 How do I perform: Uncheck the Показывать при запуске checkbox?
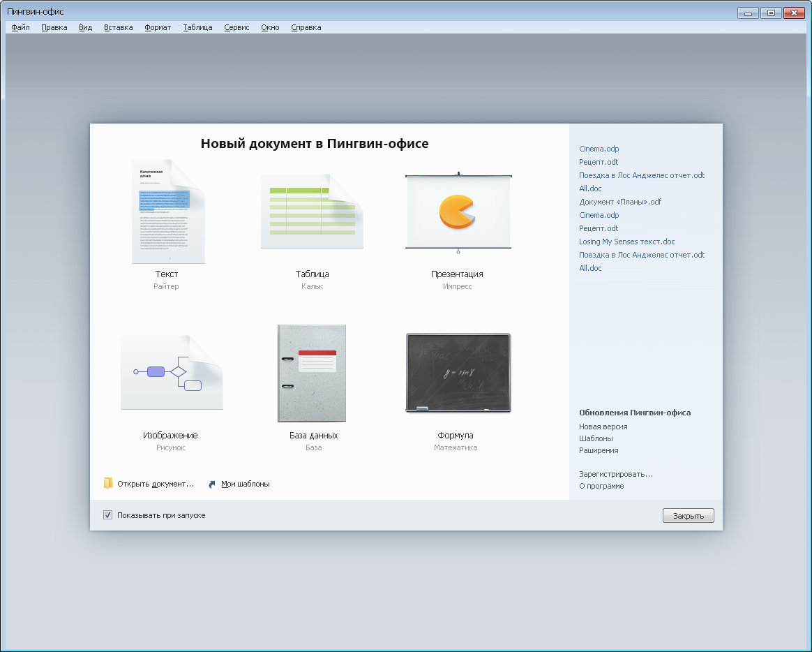[108, 515]
